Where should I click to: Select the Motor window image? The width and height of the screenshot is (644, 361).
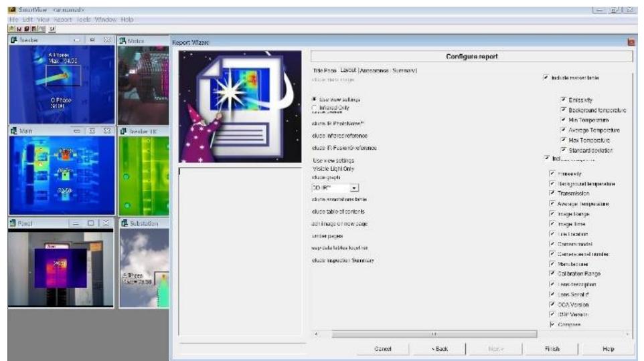[x=143, y=86]
